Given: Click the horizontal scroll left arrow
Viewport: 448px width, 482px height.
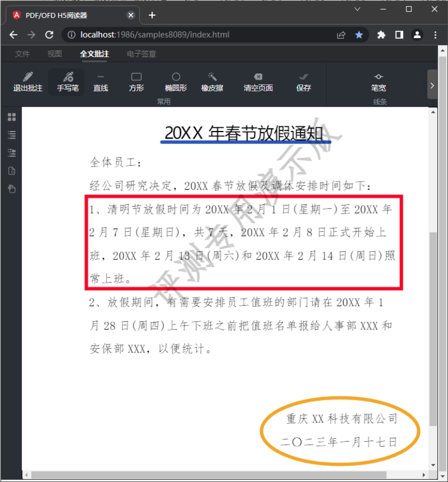Looking at the screenshot, I should [26, 475].
